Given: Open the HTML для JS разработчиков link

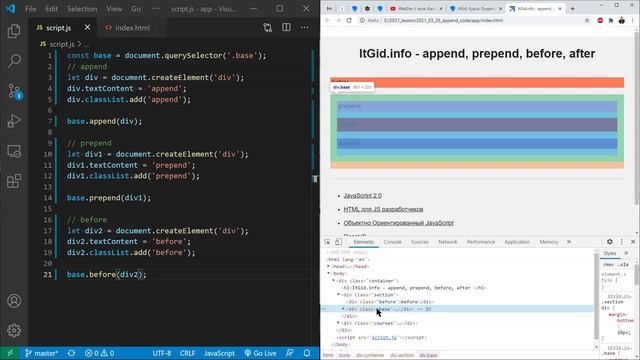Looking at the screenshot, I should pos(383,209).
